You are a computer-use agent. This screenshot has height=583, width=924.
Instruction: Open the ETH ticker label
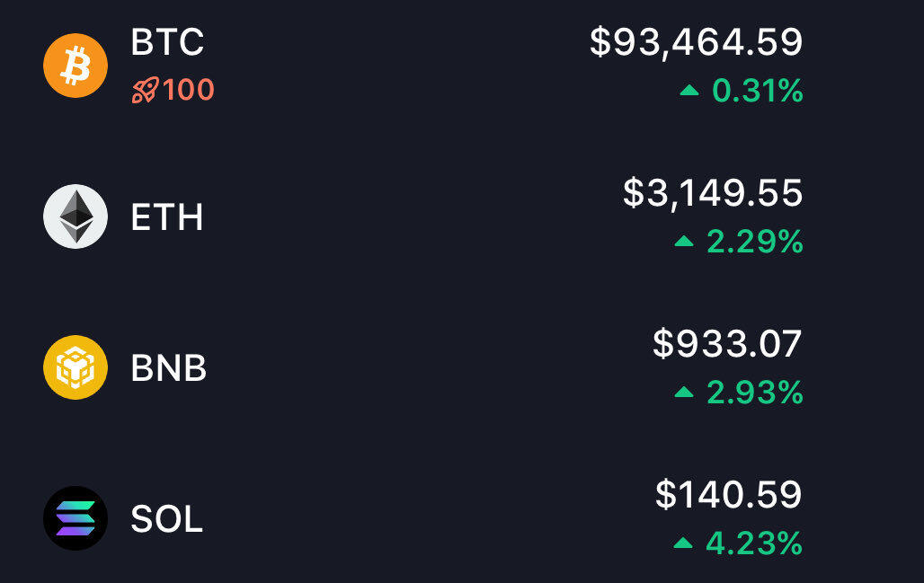pos(167,216)
